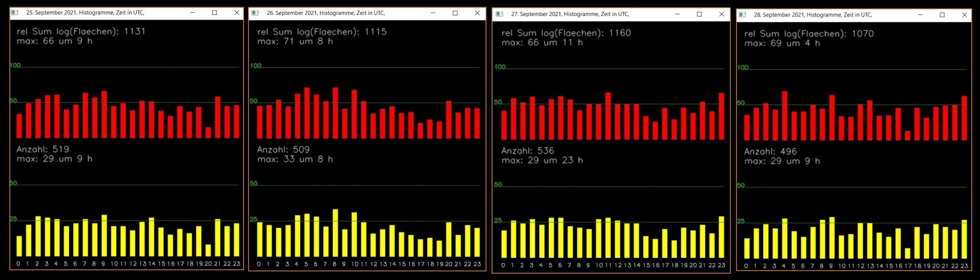Minimize the 26. September 2021 histogram window

(433, 13)
